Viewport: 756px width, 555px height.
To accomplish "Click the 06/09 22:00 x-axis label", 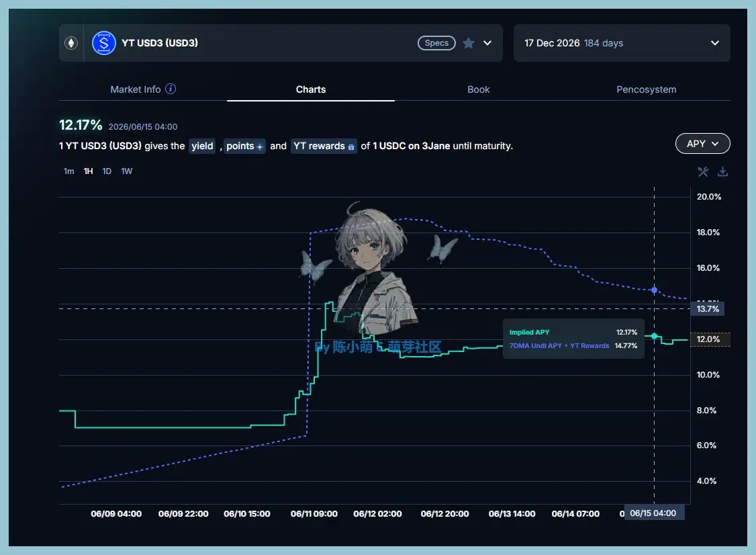I will pos(183,514).
